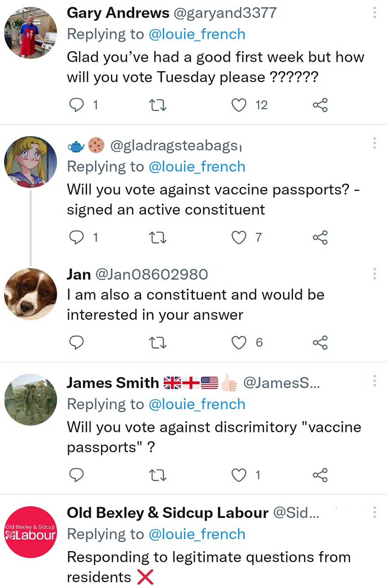Open Jan's dog profile picture

pos(31,294)
